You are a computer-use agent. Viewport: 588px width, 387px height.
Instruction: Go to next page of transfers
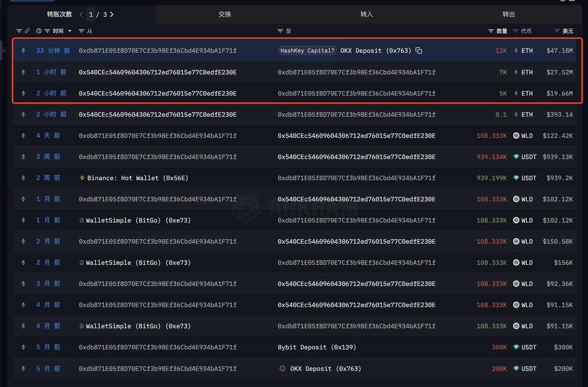[112, 15]
